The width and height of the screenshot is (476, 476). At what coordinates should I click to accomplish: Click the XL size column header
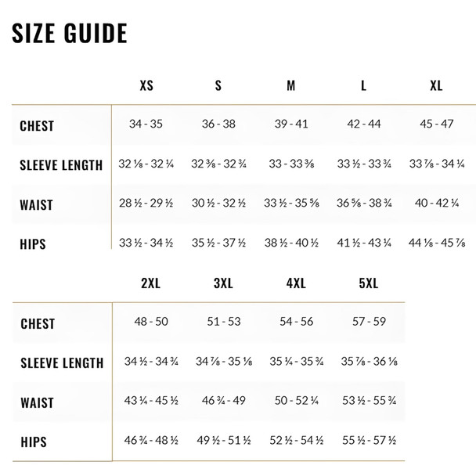436,86
